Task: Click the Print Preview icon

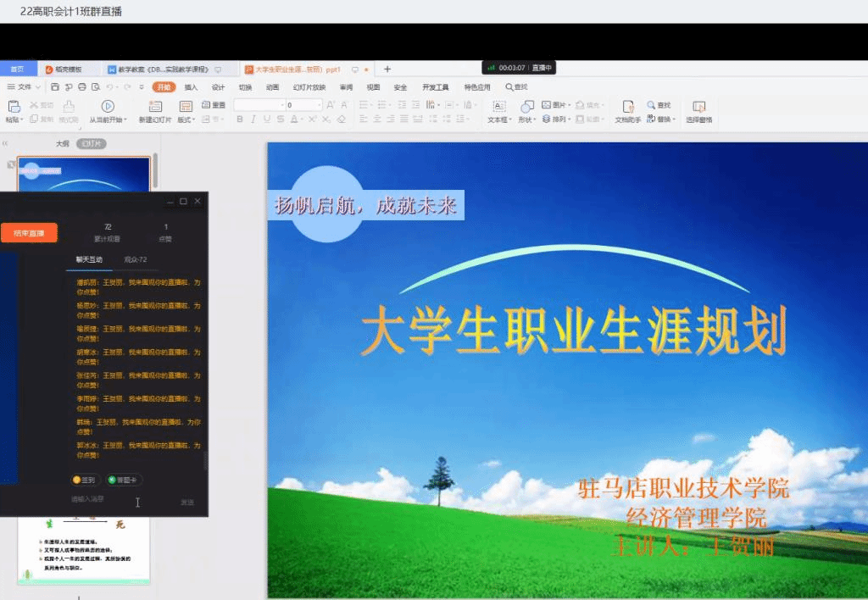Action: pyautogui.click(x=96, y=87)
